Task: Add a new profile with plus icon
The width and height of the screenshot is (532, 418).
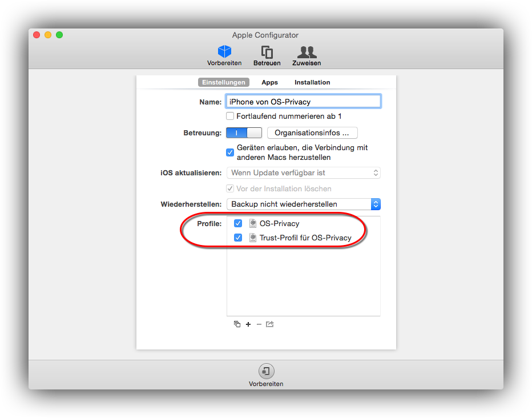Action: pos(248,324)
